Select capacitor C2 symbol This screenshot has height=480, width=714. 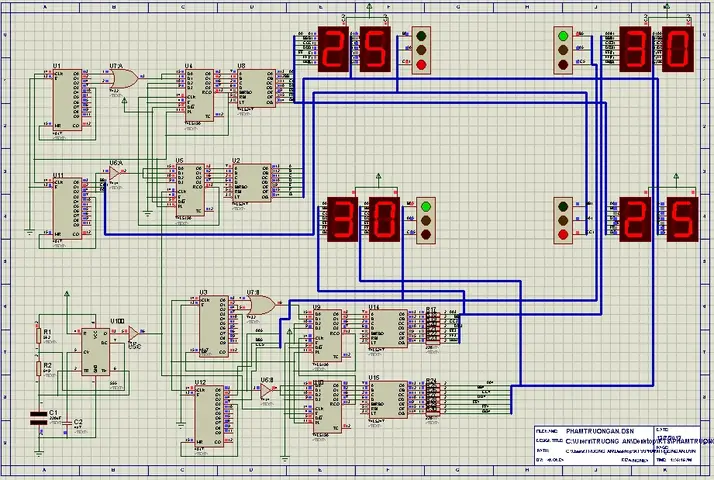coord(67,423)
